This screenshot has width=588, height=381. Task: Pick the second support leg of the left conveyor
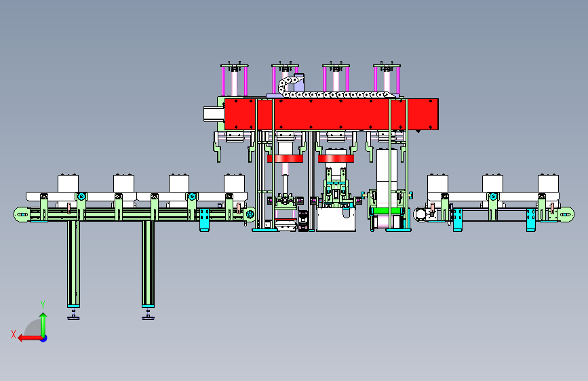(x=148, y=264)
